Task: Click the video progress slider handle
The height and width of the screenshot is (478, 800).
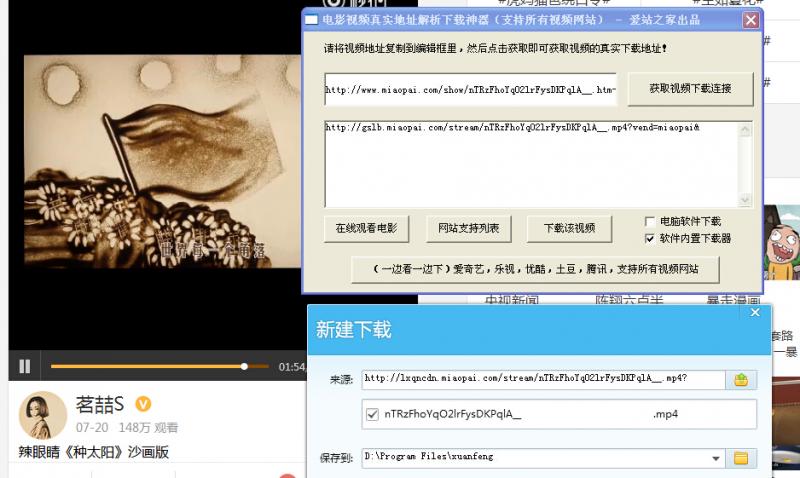Action: coord(244,366)
